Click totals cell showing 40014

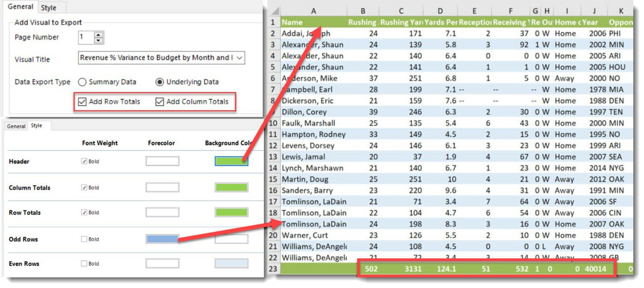click(594, 269)
